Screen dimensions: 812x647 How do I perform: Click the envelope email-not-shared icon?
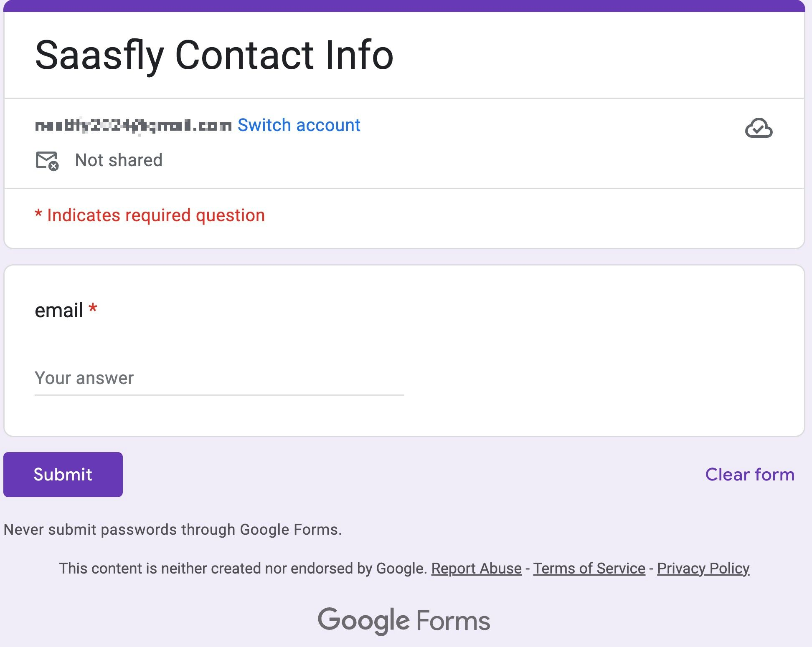pyautogui.click(x=47, y=161)
